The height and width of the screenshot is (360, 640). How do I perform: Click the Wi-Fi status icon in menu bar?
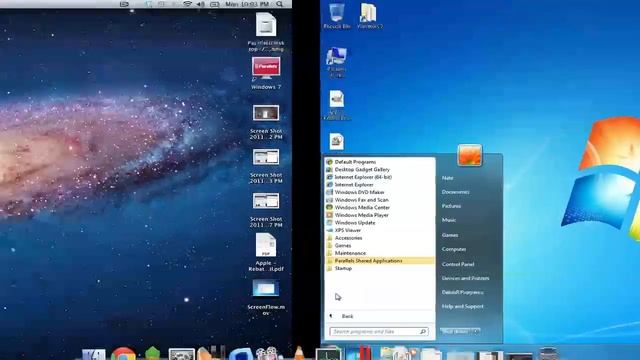click(187, 4)
